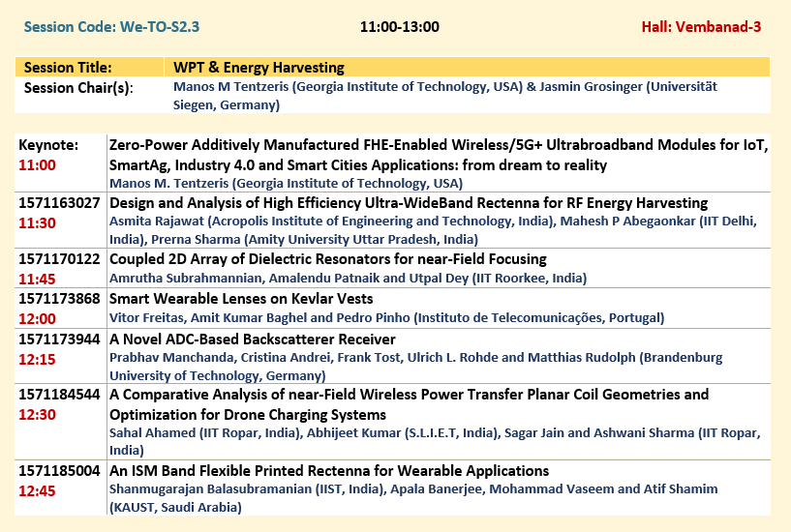Image resolution: width=791 pixels, height=532 pixels.
Task: Click the Smart Wearable Lenses on Kevlar Vests title
Action: (254, 299)
